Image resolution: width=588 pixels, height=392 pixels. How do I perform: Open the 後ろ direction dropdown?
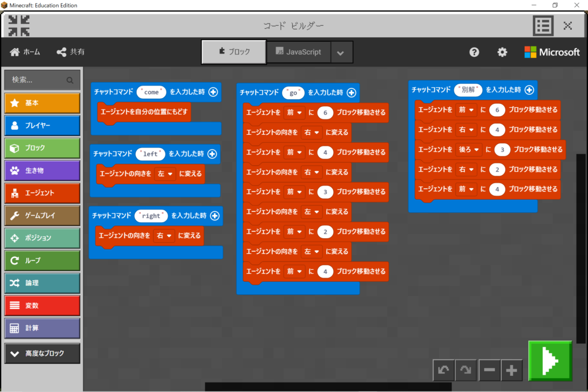pyautogui.click(x=468, y=149)
